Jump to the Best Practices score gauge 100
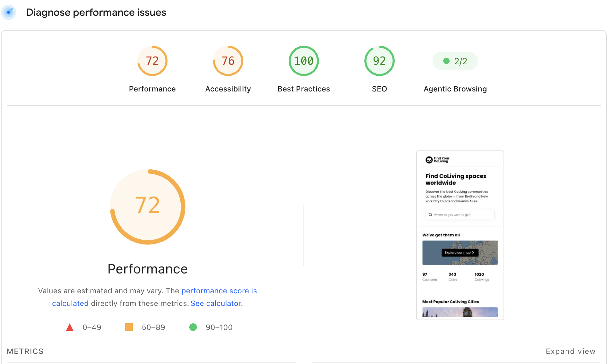The width and height of the screenshot is (607, 364). click(304, 61)
